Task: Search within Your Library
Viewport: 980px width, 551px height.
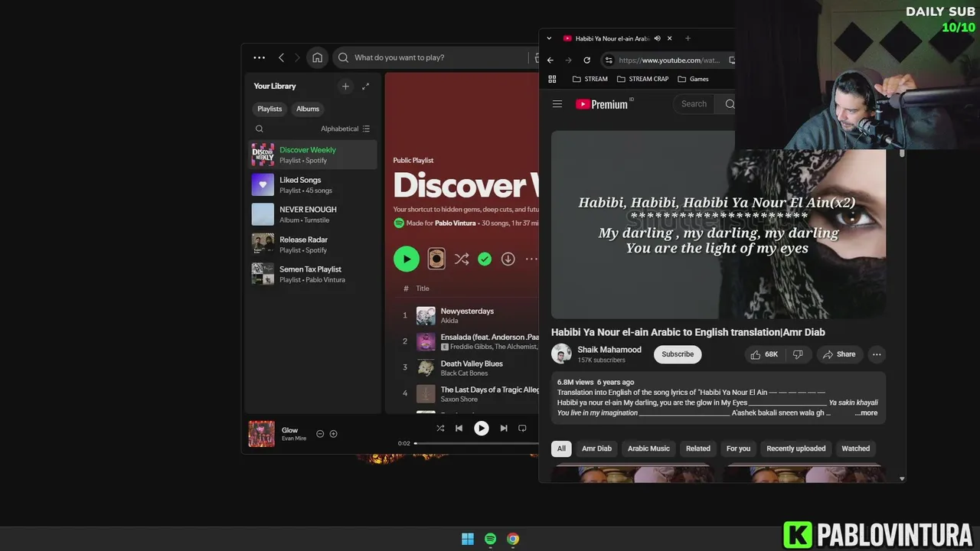Action: tap(259, 129)
